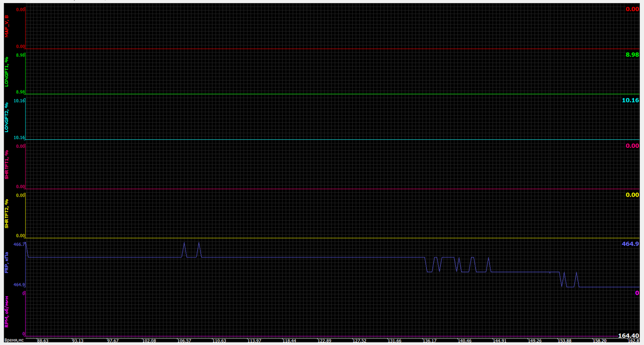Click the 153.88 time axis tick

coord(564,340)
